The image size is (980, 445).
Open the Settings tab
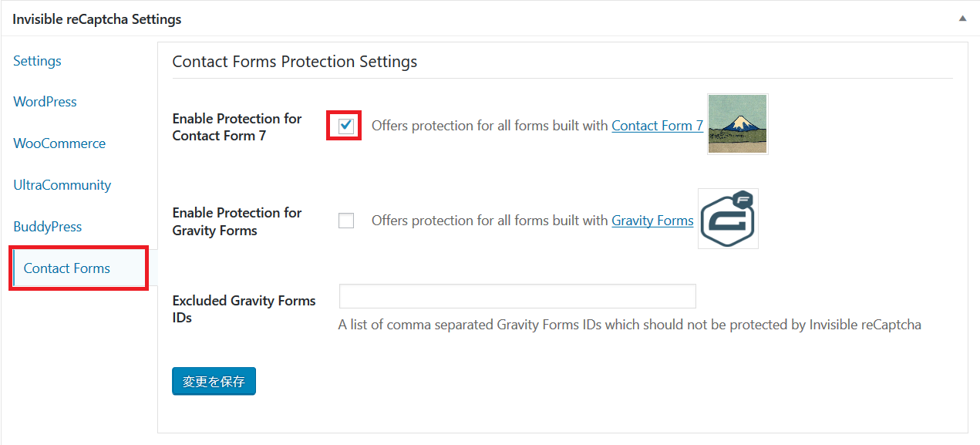(37, 61)
